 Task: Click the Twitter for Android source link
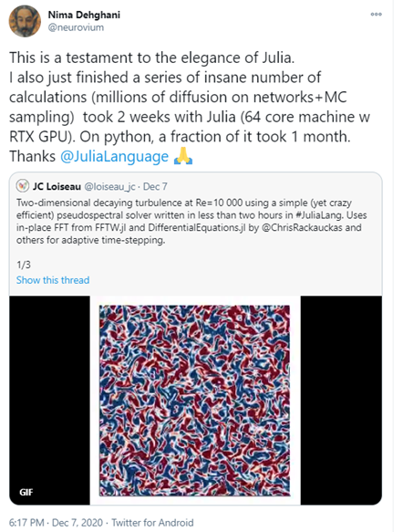(x=152, y=523)
